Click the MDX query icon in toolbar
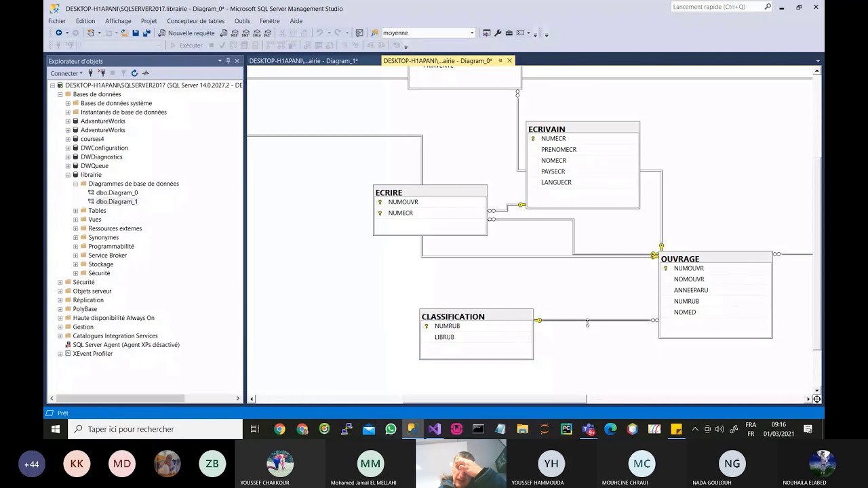 235,33
